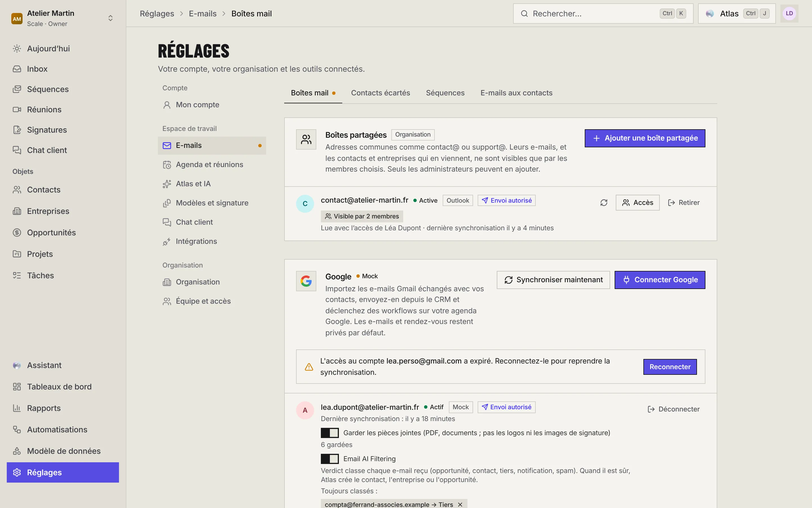The width and height of the screenshot is (812, 508).
Task: Open the Assistant from the sidebar
Action: (63, 365)
